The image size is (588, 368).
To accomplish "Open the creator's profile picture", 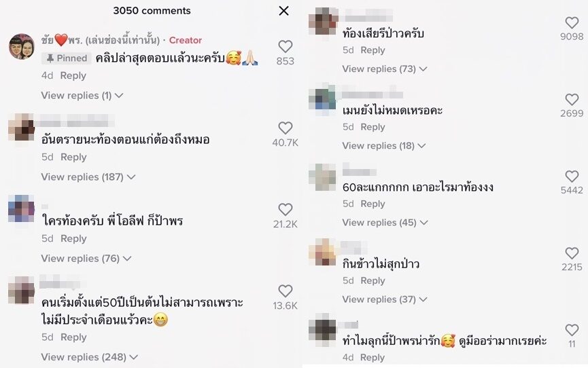I will coord(22,46).
